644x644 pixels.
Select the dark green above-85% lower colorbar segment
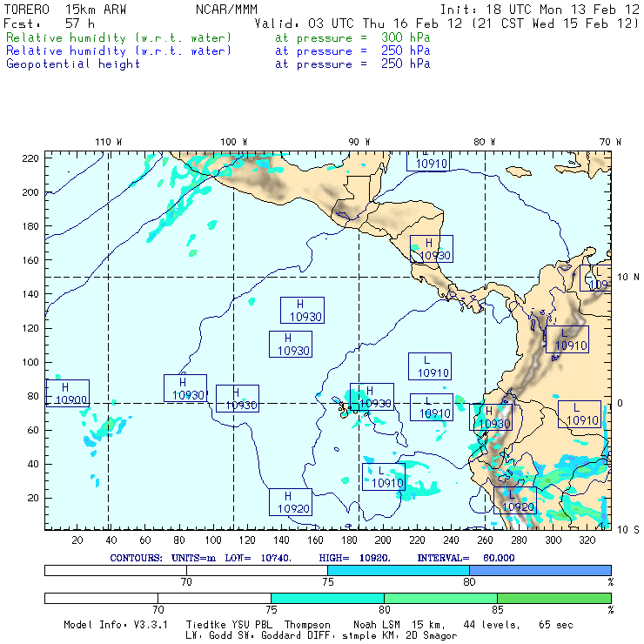click(x=554, y=598)
